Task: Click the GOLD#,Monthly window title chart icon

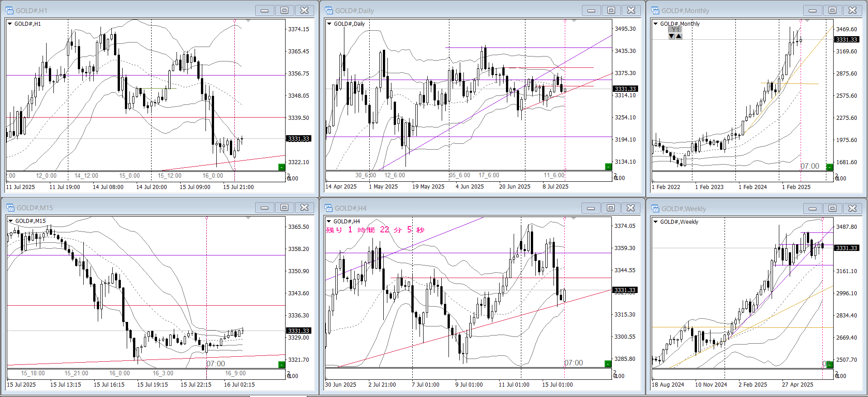Action: pyautogui.click(x=655, y=10)
